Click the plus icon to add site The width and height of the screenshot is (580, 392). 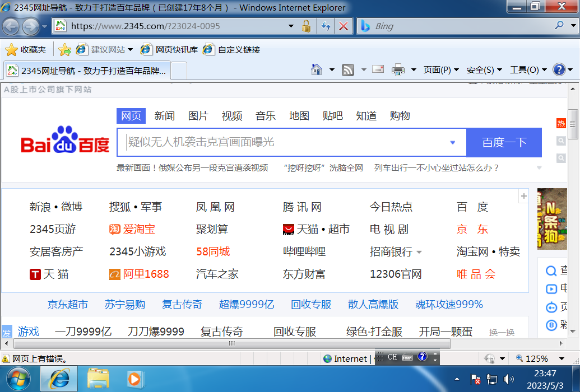pos(524,196)
